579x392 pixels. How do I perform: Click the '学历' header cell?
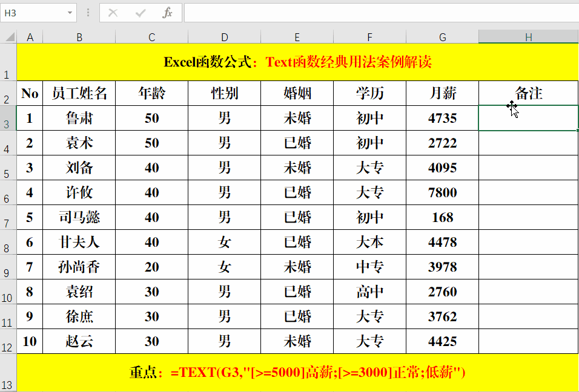click(x=369, y=93)
